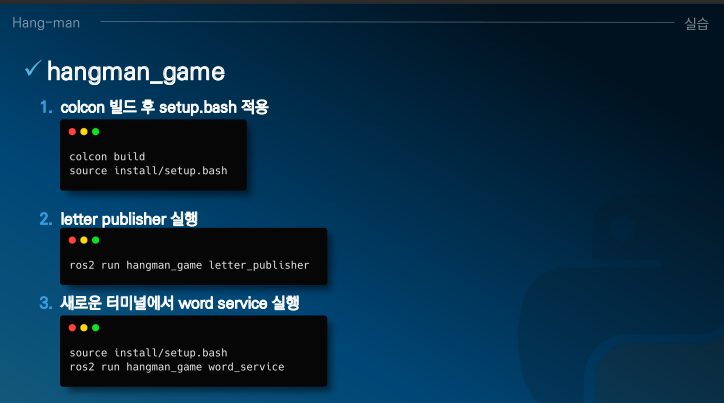Click the yellow dot in word_service terminal
The width and height of the screenshot is (724, 403).
[x=84, y=328]
